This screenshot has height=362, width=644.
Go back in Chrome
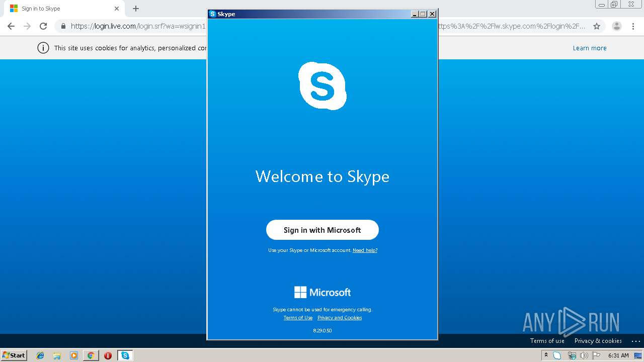[x=11, y=26]
